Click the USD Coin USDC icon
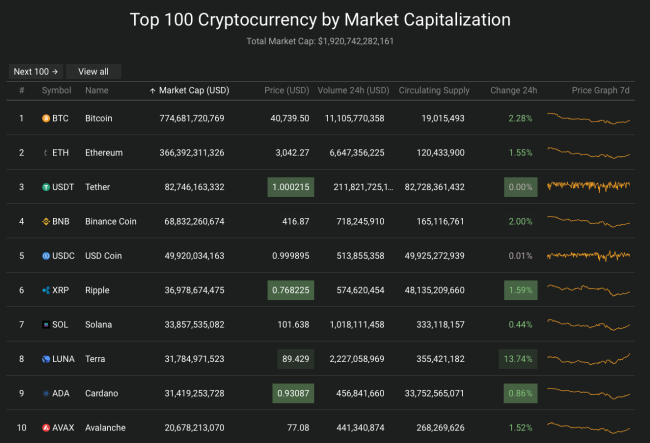This screenshot has height=443, width=650. [46, 256]
